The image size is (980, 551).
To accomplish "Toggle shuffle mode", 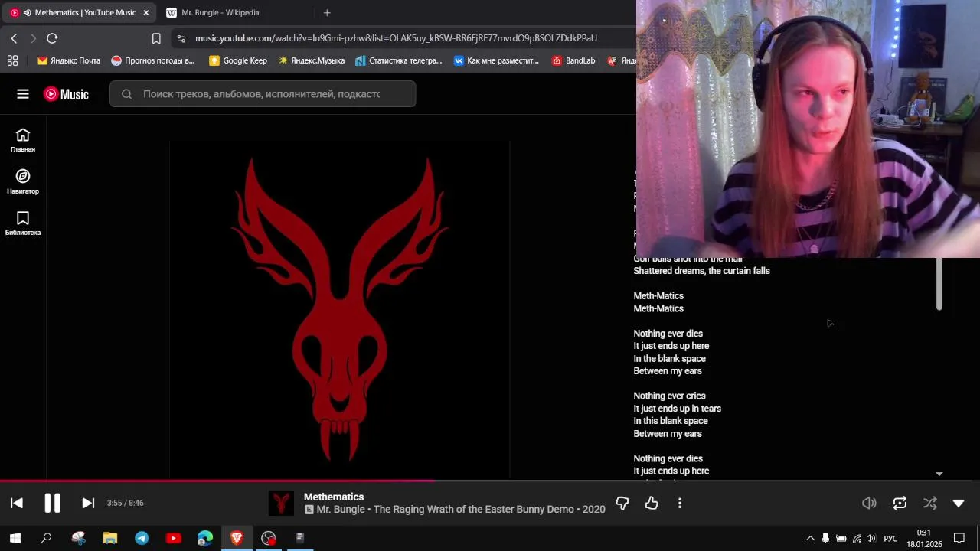I will (x=929, y=503).
